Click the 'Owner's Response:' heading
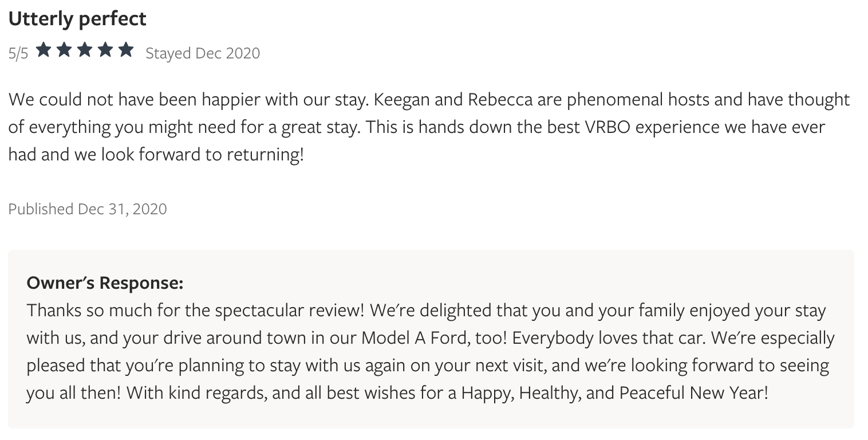 (x=105, y=283)
